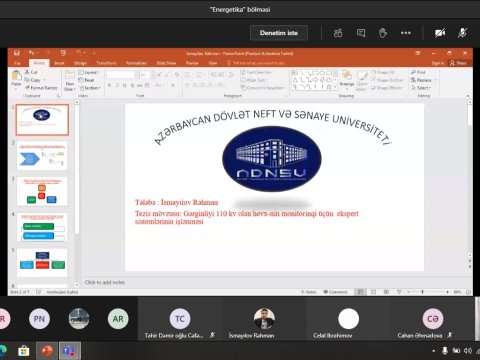The image size is (480, 360).
Task: Click the shapes gallery
Action: (314, 80)
